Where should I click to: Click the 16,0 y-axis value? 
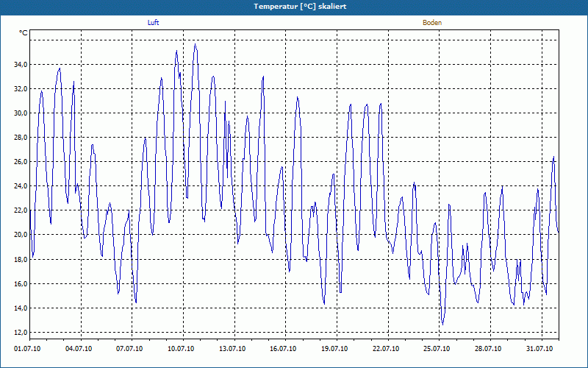click(21, 284)
